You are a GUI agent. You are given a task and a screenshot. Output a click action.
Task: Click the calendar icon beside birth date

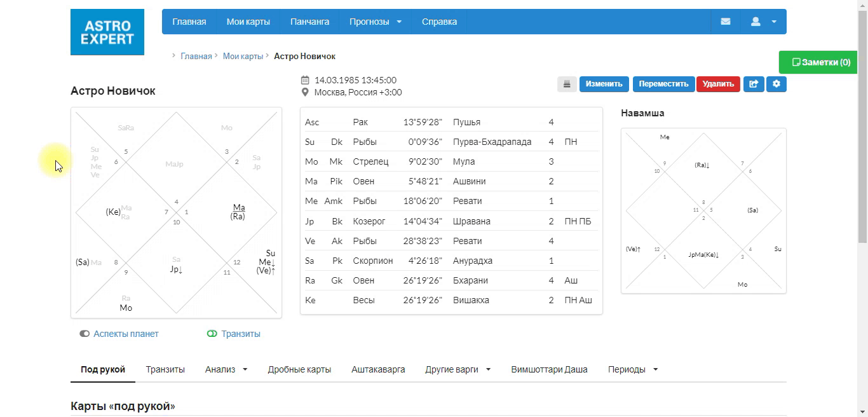coord(305,80)
